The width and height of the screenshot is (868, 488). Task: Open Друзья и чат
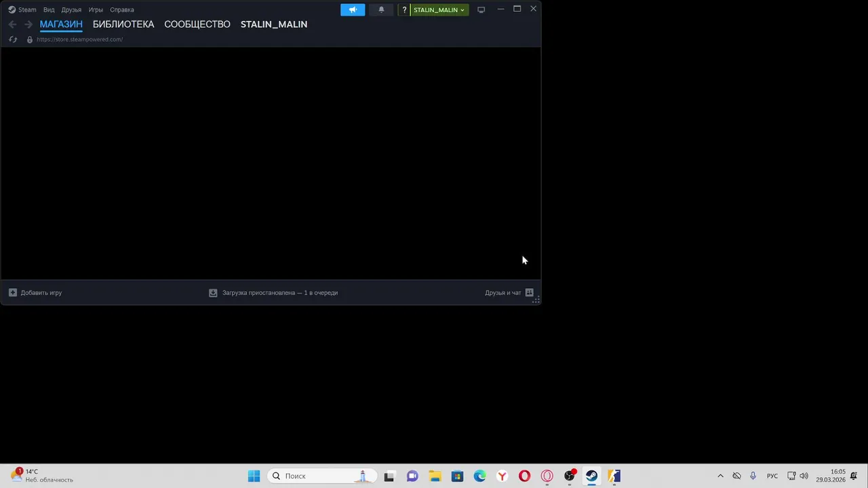click(x=503, y=293)
